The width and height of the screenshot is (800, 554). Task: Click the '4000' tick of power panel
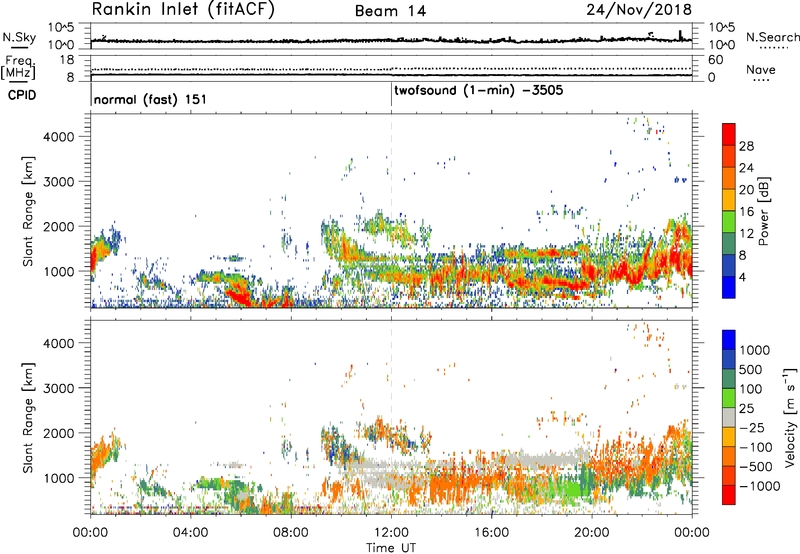pos(58,137)
